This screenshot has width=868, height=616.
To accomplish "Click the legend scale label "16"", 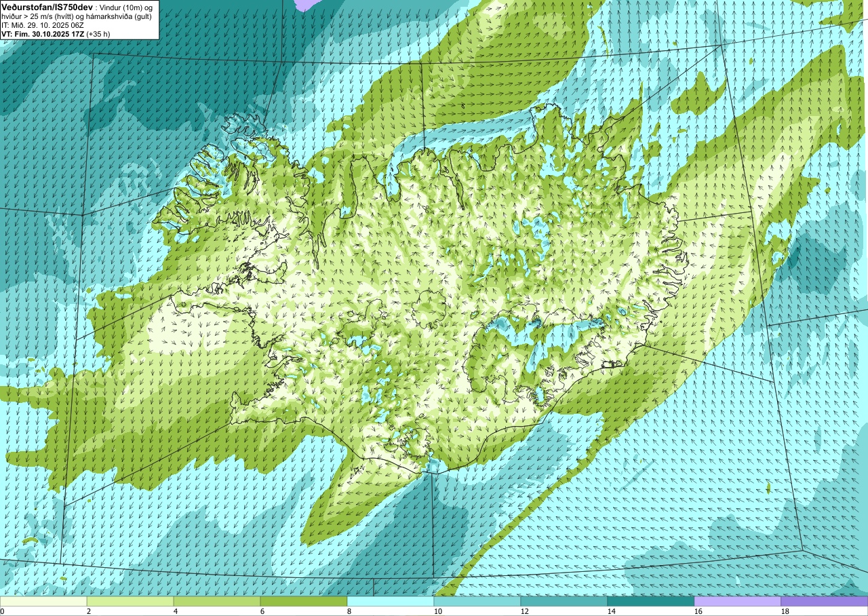I will 698,611.
